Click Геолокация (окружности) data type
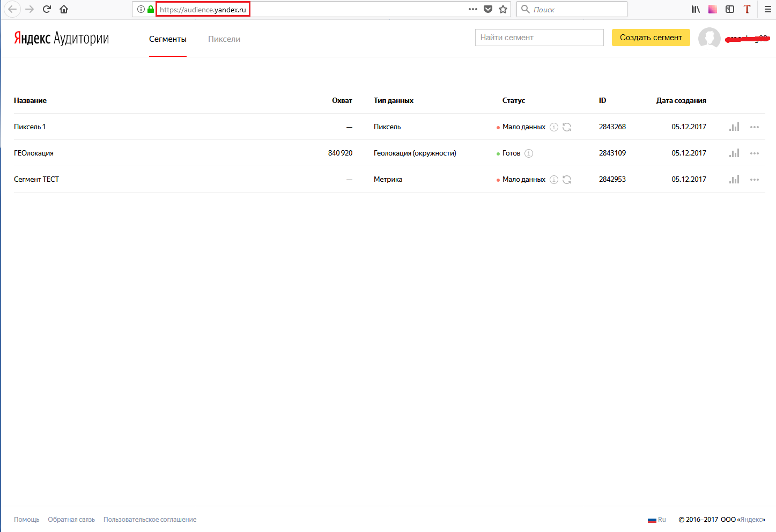This screenshot has width=776, height=532. [x=415, y=153]
